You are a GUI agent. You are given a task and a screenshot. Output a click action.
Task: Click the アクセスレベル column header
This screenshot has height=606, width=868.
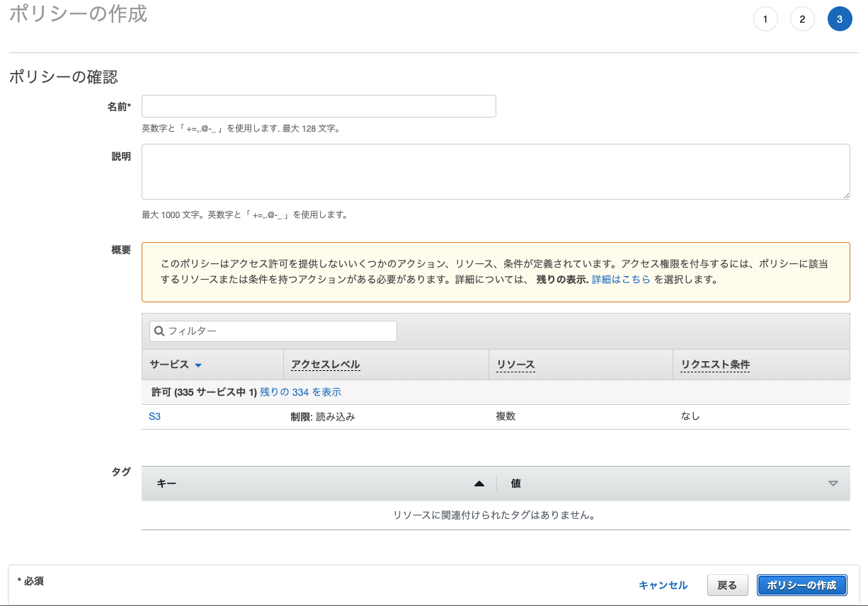(x=325, y=365)
